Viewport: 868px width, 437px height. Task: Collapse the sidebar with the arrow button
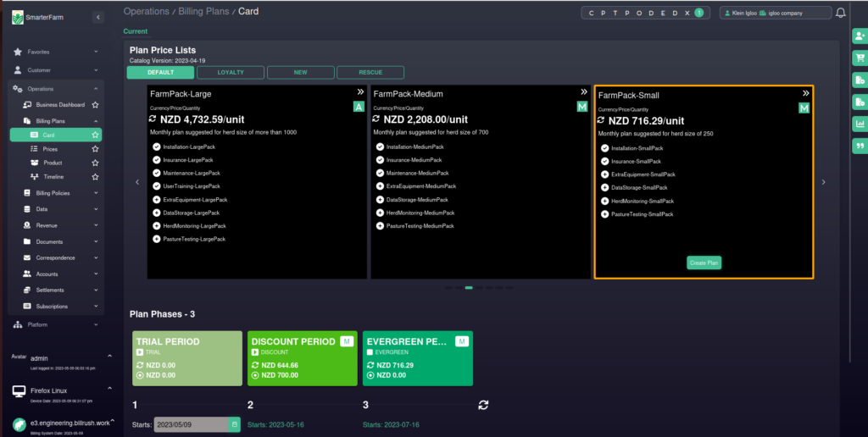click(98, 17)
